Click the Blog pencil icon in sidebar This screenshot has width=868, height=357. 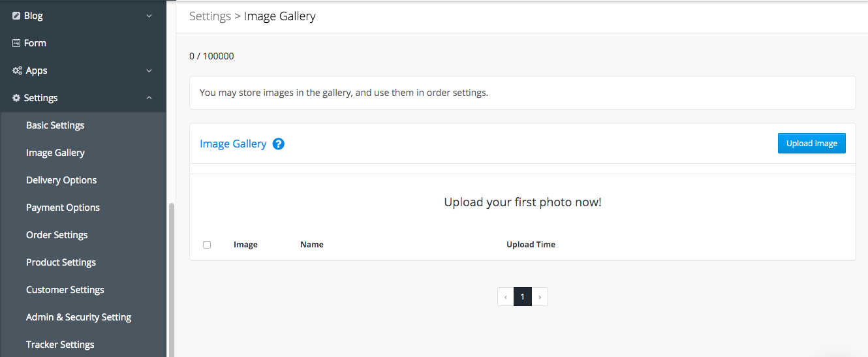16,16
